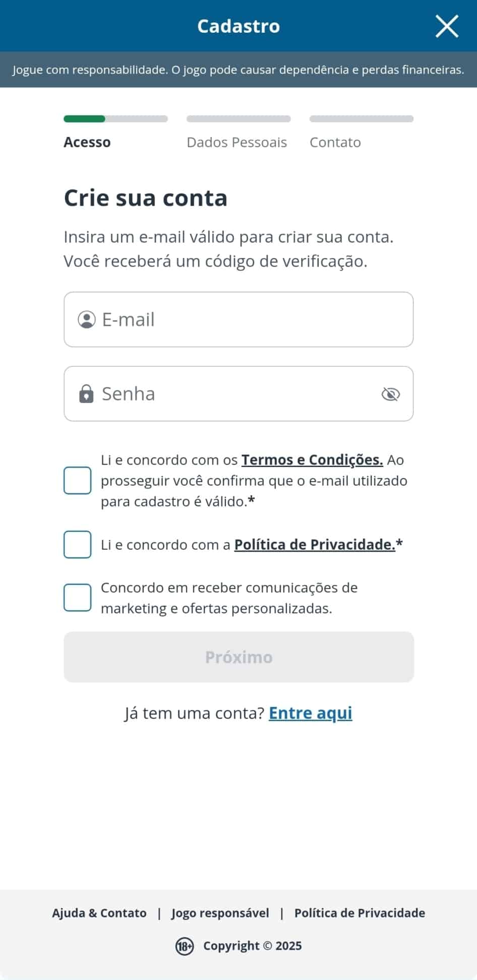Click the padlock icon in Senha field
Image resolution: width=477 pixels, height=980 pixels.
[x=86, y=394]
